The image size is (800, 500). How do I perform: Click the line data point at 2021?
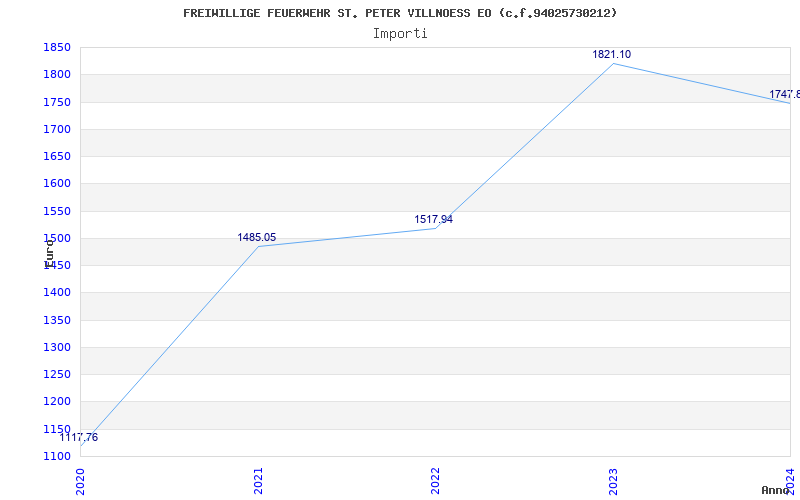pyautogui.click(x=258, y=246)
